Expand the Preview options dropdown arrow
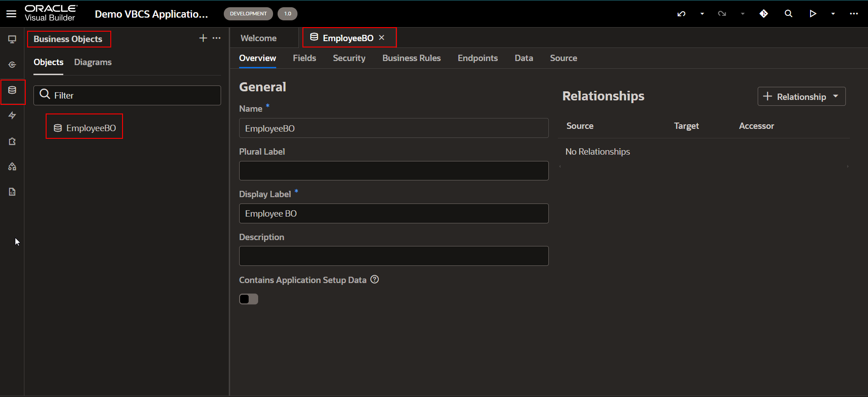This screenshot has height=397, width=868. click(833, 14)
